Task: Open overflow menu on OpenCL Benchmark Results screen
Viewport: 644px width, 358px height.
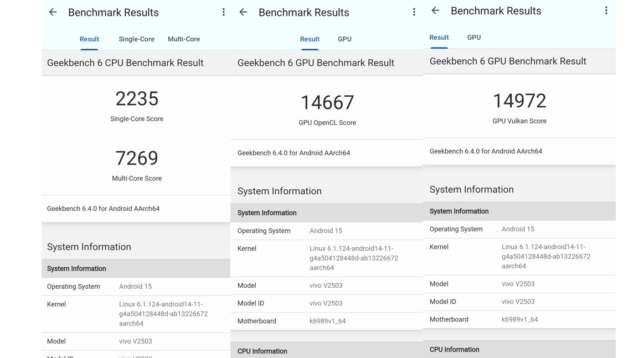Action: pyautogui.click(x=414, y=12)
